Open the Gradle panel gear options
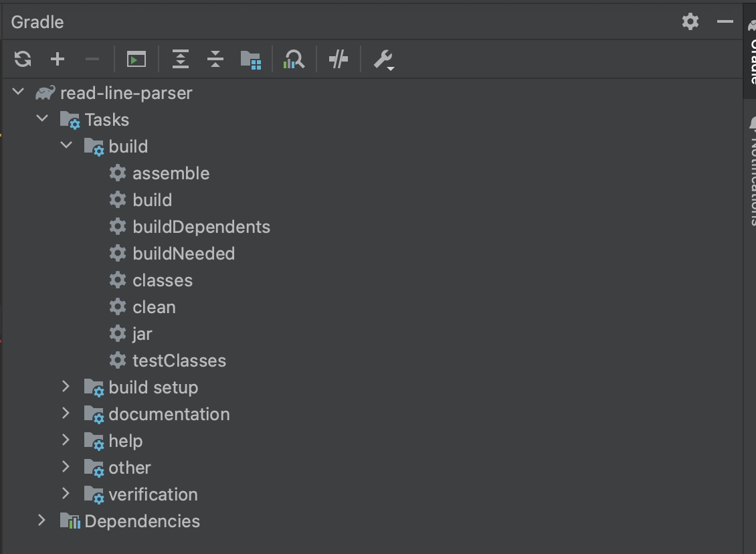This screenshot has height=554, width=756. pyautogui.click(x=690, y=22)
